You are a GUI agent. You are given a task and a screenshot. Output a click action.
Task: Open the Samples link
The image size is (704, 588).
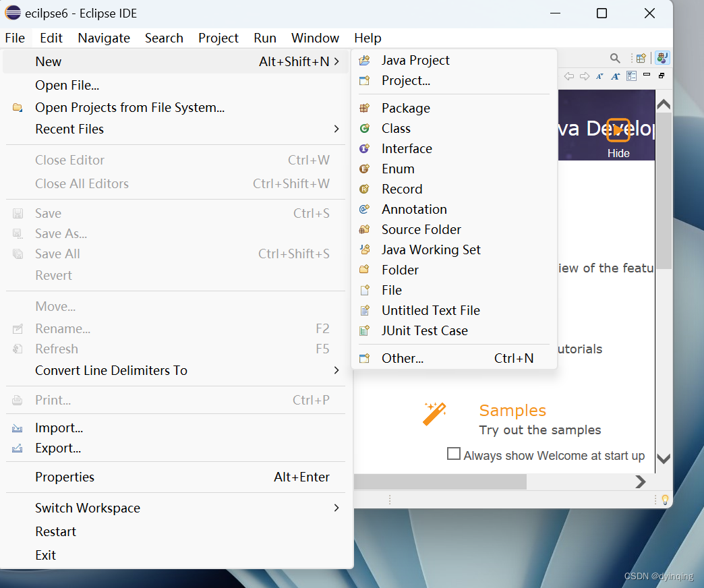click(x=512, y=410)
